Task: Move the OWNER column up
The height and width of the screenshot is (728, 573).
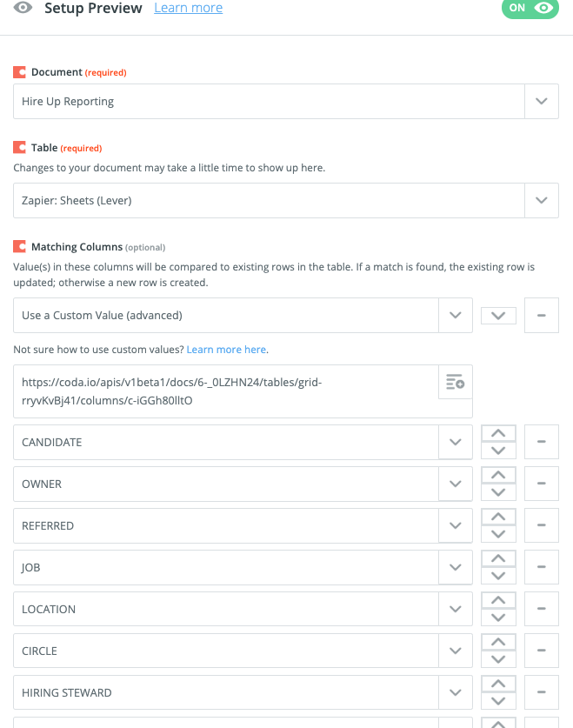Action: [498, 475]
